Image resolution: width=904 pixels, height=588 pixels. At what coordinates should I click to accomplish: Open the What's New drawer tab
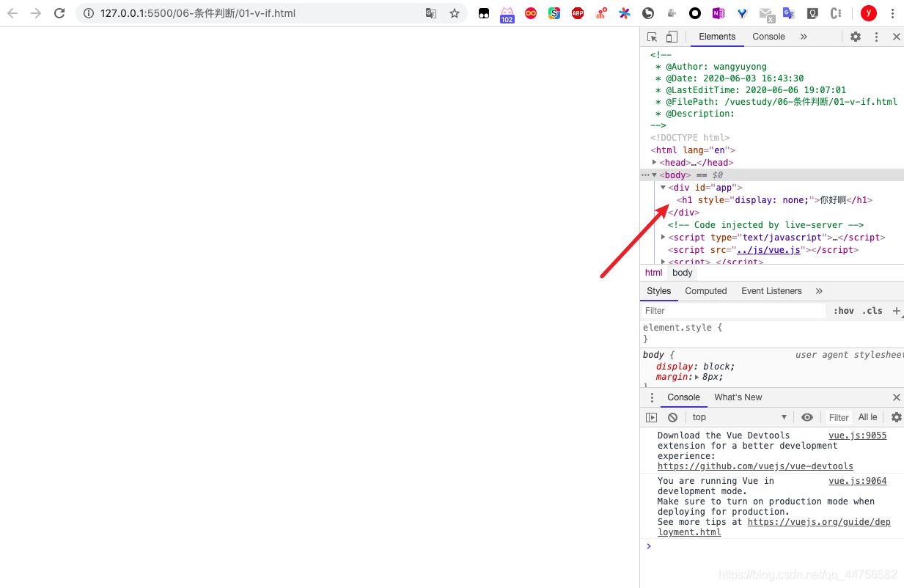click(738, 397)
